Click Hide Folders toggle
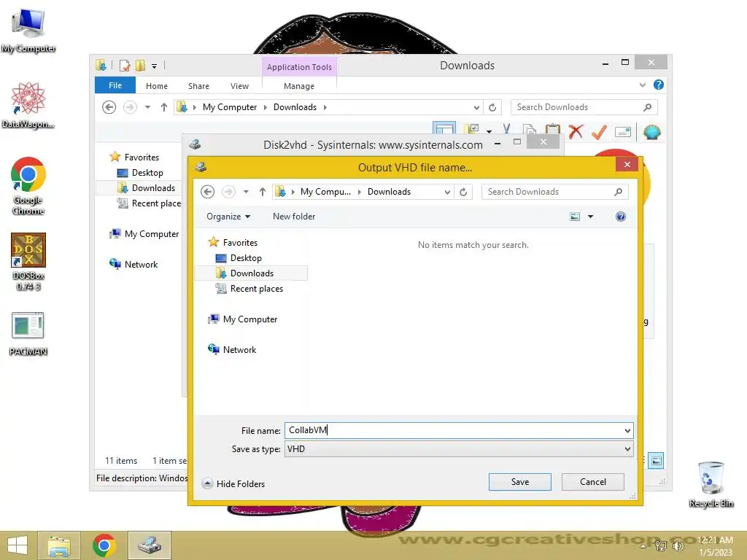Viewport: 747px width, 560px height. tap(233, 484)
